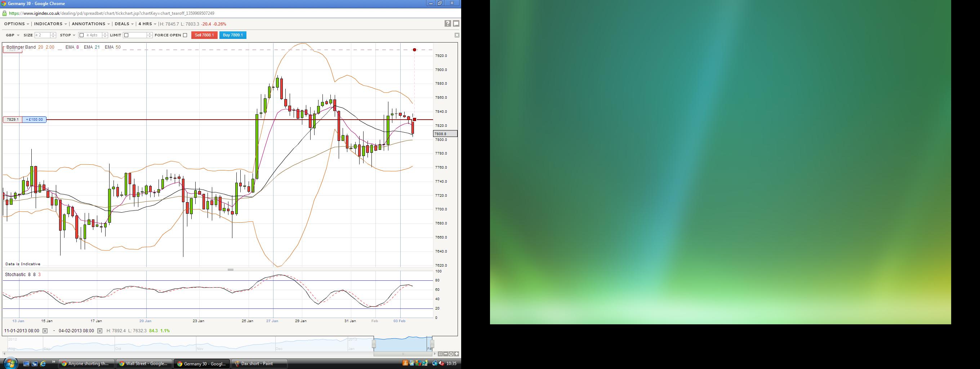Click the Bollinger Band indicator label
Image resolution: width=980 pixels, height=369 pixels.
coord(30,47)
